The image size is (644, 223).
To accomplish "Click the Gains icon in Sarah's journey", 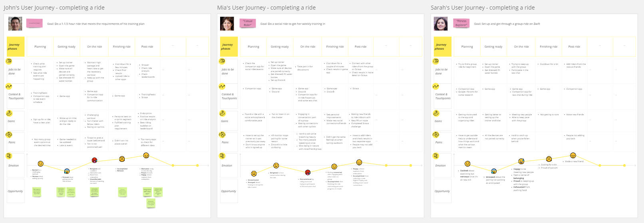I will pos(436,113).
